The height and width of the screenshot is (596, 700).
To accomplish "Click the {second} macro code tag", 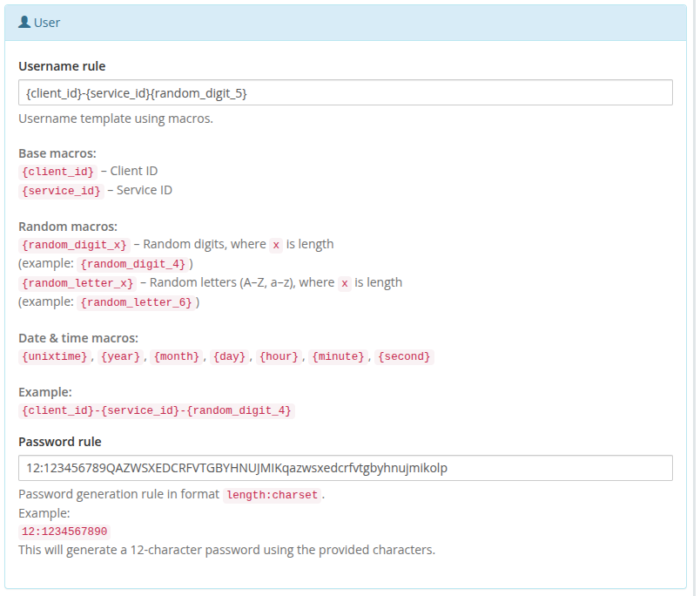I will click(x=404, y=356).
